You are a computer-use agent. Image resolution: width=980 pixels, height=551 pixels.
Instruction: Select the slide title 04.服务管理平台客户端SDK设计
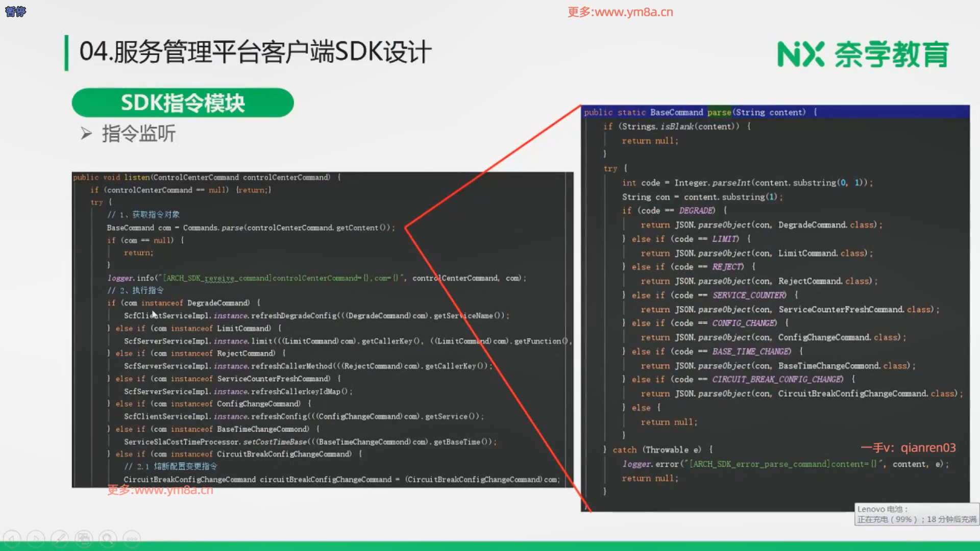255,52
